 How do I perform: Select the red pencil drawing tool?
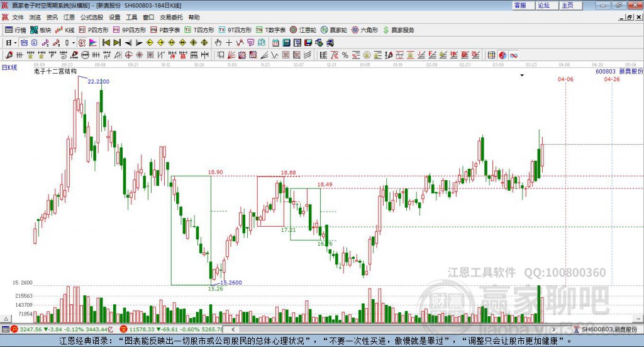pos(9,55)
